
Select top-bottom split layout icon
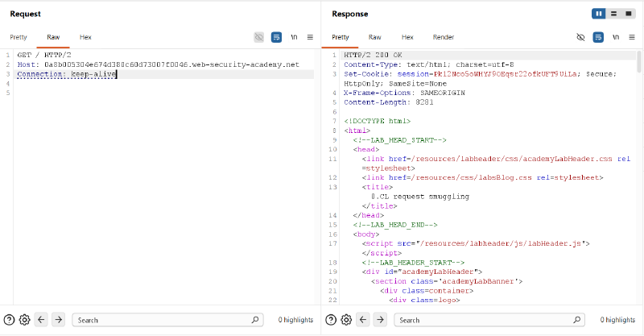[613, 14]
